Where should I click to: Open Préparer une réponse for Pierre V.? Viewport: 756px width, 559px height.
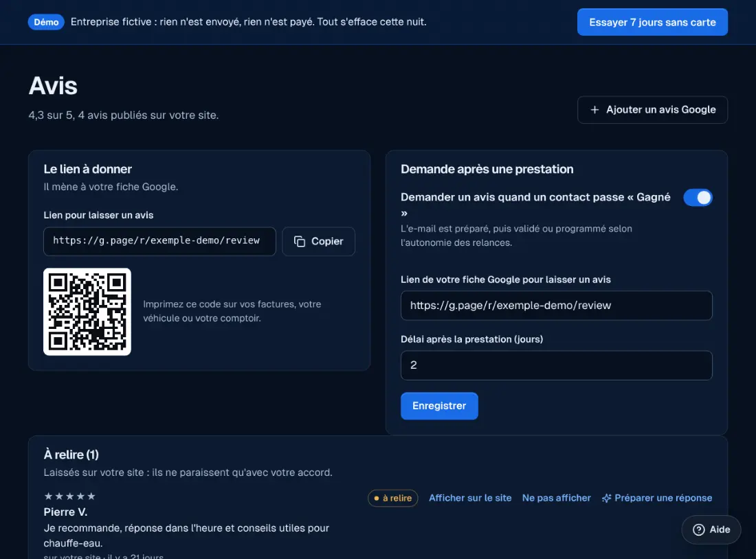(x=656, y=498)
